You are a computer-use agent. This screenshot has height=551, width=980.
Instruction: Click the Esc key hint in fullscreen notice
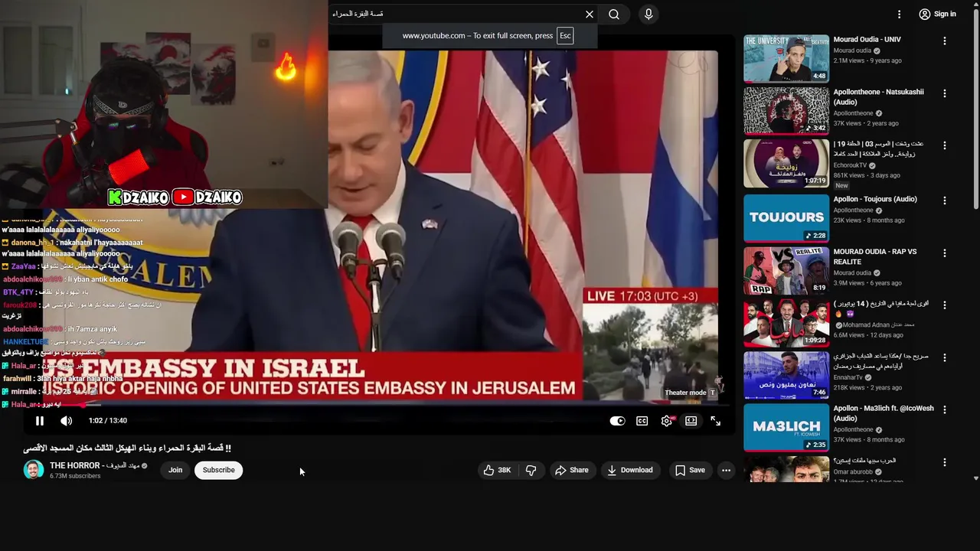click(565, 35)
